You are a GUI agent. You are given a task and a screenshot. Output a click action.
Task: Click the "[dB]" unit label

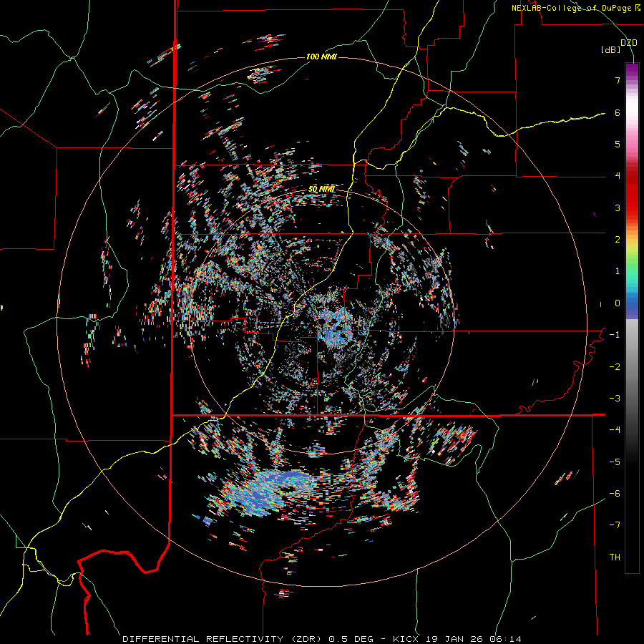pyautogui.click(x=611, y=50)
